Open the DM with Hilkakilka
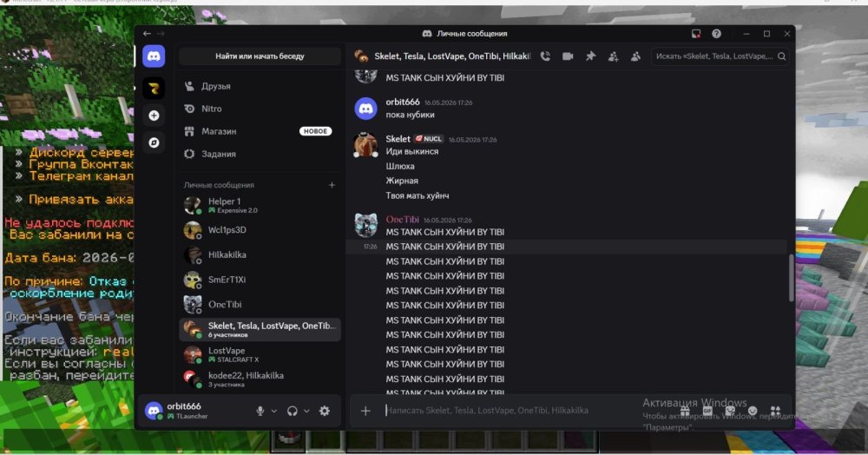The height and width of the screenshot is (455, 868). (x=260, y=254)
